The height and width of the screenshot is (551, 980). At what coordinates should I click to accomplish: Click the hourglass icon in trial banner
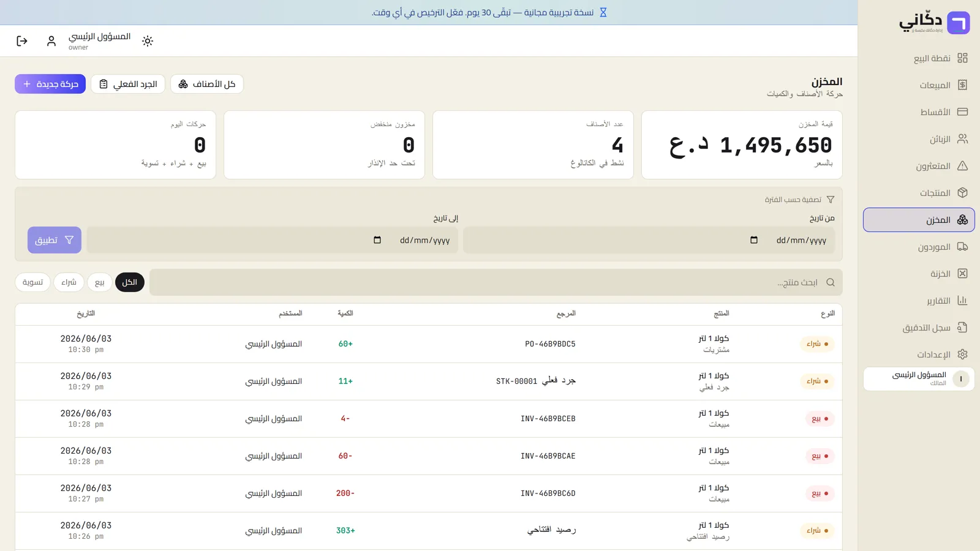tap(603, 12)
